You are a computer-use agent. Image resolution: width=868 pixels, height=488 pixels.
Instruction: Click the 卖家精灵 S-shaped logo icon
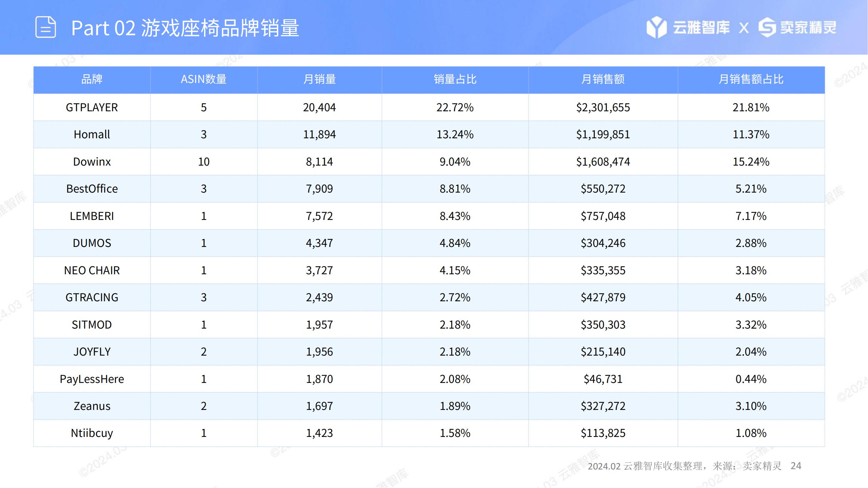(x=767, y=27)
